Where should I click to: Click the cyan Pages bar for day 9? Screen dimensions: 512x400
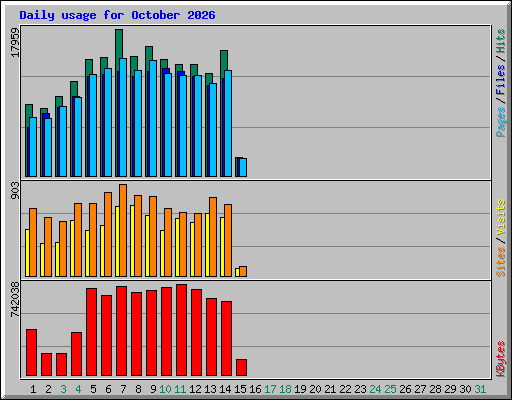click(x=153, y=119)
